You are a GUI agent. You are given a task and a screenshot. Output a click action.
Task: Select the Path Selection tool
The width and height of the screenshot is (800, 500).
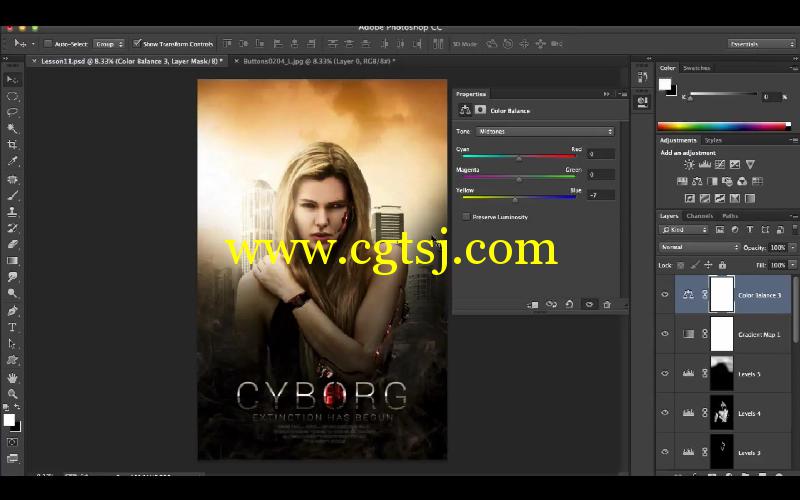[x=12, y=344]
